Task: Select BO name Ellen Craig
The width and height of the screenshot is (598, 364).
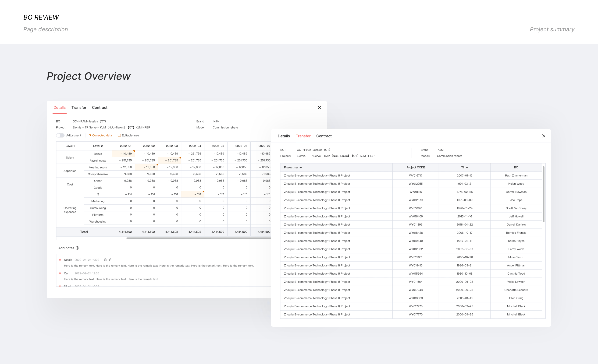Action: pyautogui.click(x=516, y=298)
